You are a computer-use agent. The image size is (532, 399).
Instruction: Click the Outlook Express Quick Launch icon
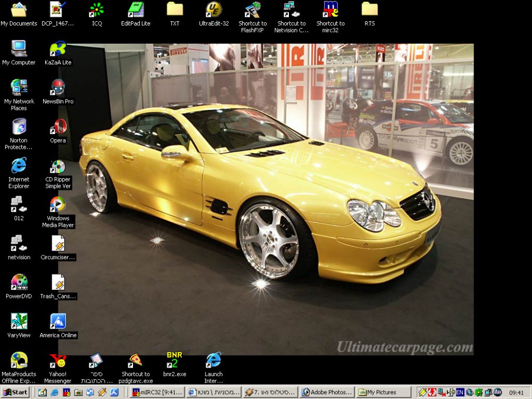pos(90,393)
